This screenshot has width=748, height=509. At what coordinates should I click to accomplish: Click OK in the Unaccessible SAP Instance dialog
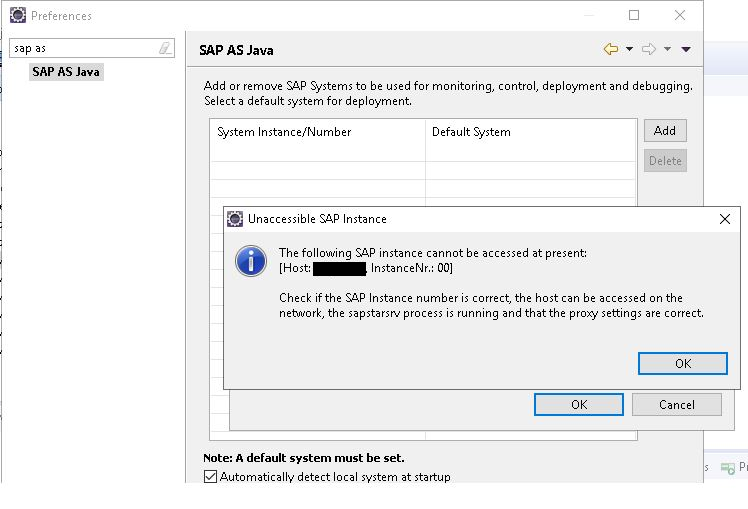(683, 364)
